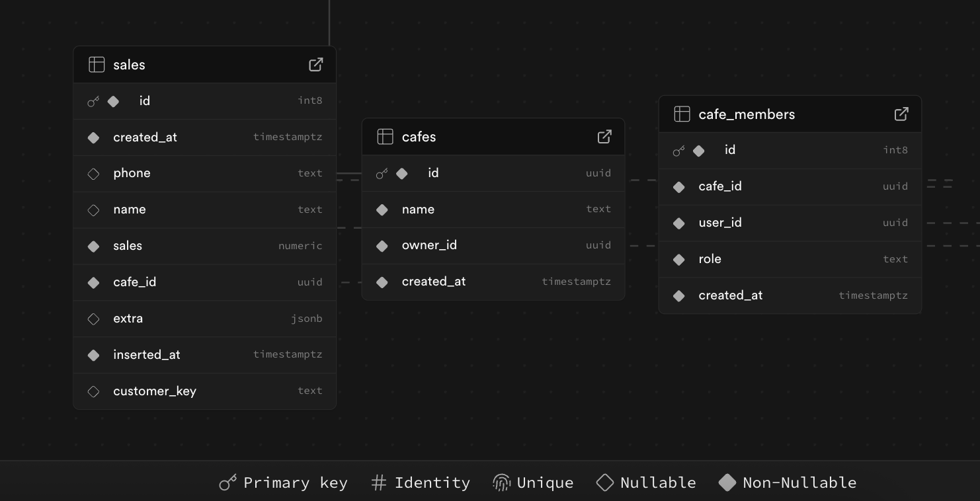Viewport: 980px width, 501px height.
Task: Open the sales table via external link icon
Action: [x=316, y=64]
